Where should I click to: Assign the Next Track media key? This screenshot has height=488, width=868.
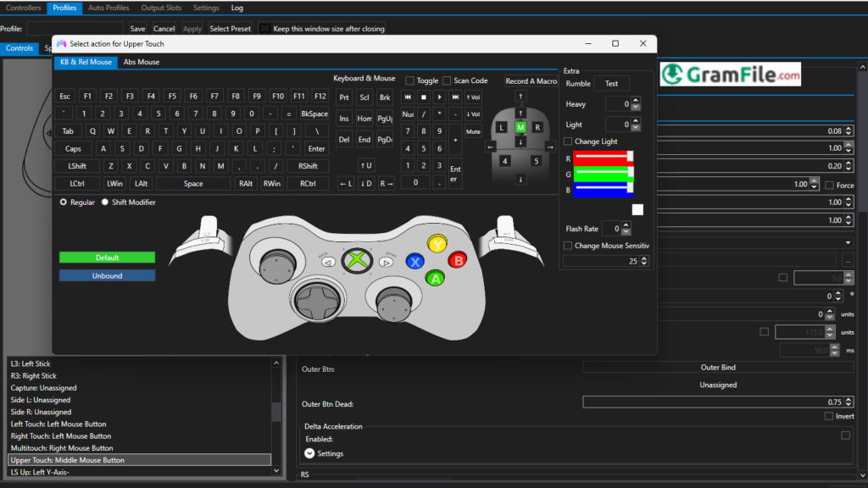(x=455, y=97)
